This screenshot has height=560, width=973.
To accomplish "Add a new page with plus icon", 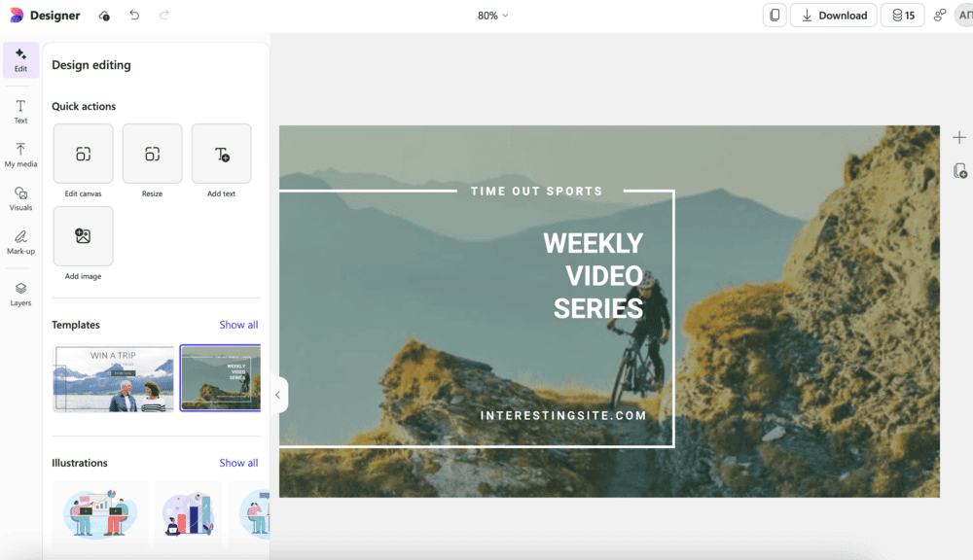I will [x=959, y=138].
